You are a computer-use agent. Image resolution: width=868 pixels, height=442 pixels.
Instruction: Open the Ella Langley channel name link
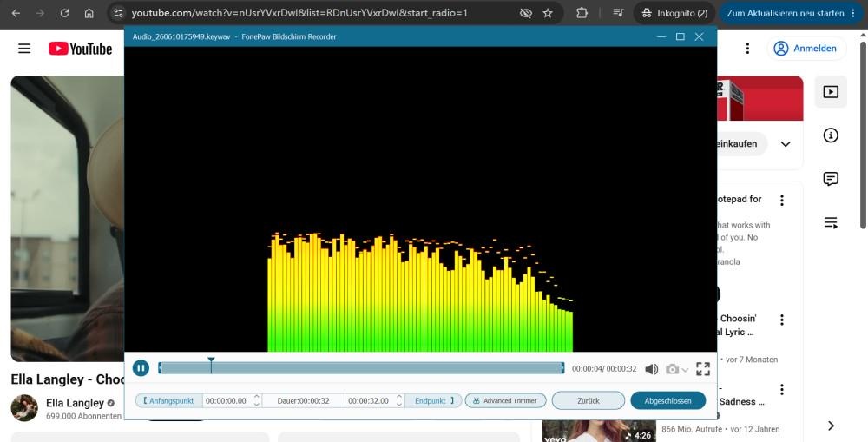click(75, 403)
